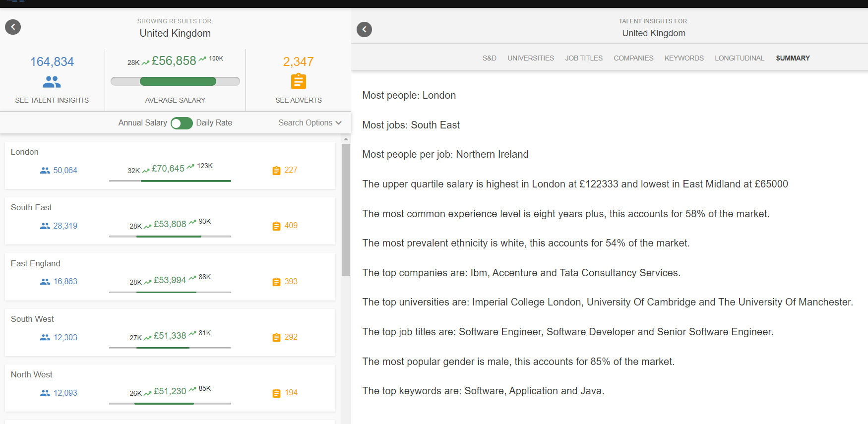Open the Job Titles tab

[583, 58]
